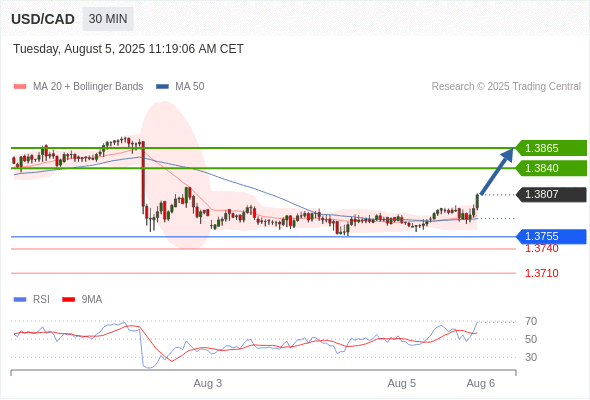
Task: Click the blue 1.3755 pivot label
Action: tap(551, 236)
